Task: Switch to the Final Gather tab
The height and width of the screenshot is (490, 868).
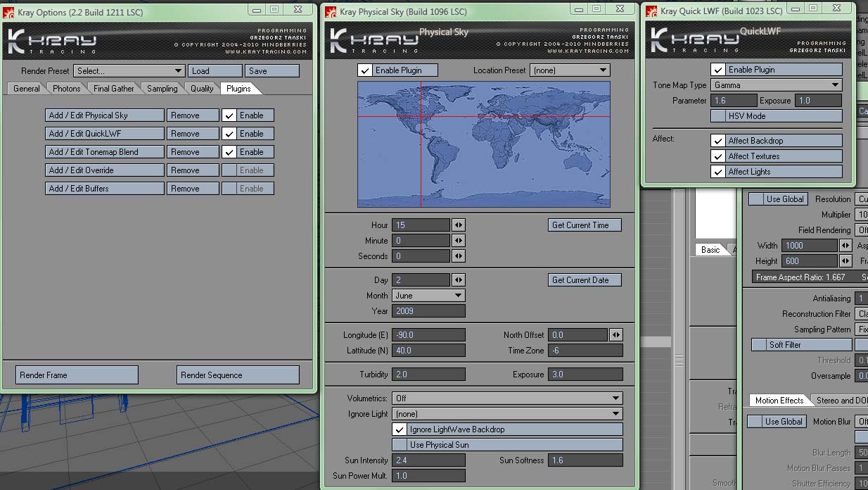Action: 113,89
